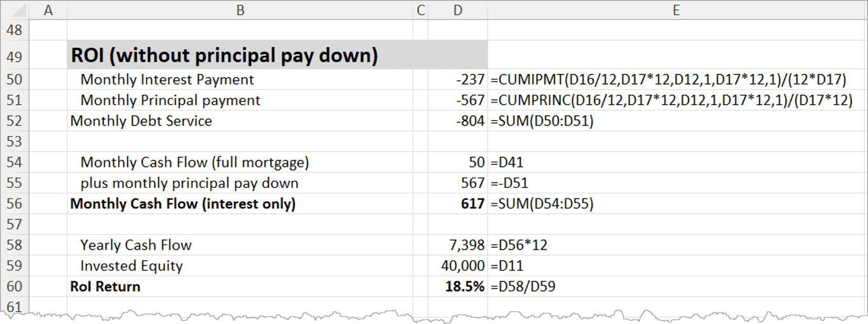
Task: Click row 56 header
Action: point(14,204)
